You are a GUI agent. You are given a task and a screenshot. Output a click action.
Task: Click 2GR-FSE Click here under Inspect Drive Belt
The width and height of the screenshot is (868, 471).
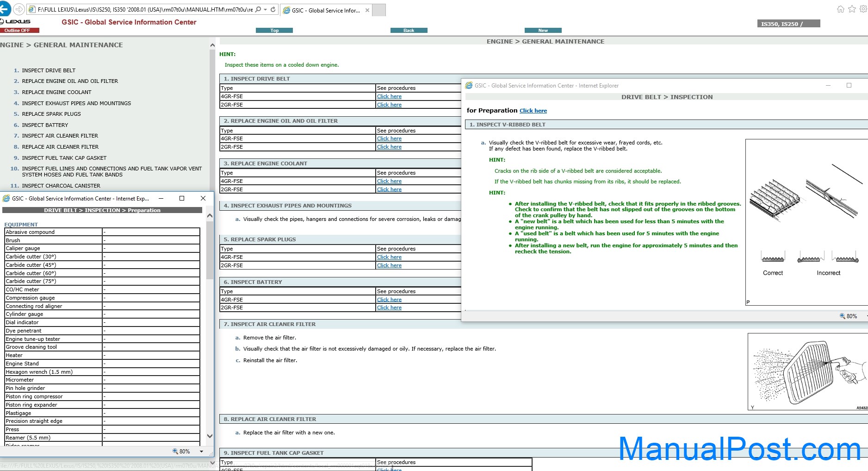click(x=389, y=105)
